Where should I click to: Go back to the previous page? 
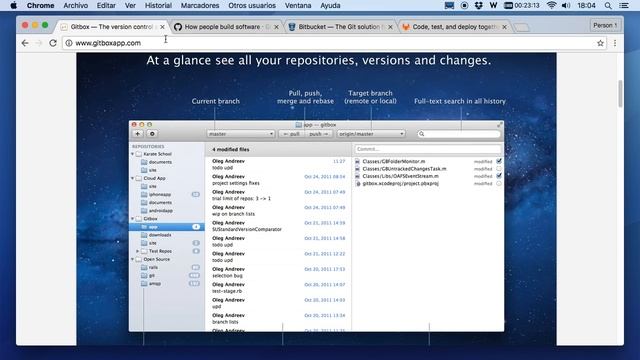pyautogui.click(x=25, y=43)
